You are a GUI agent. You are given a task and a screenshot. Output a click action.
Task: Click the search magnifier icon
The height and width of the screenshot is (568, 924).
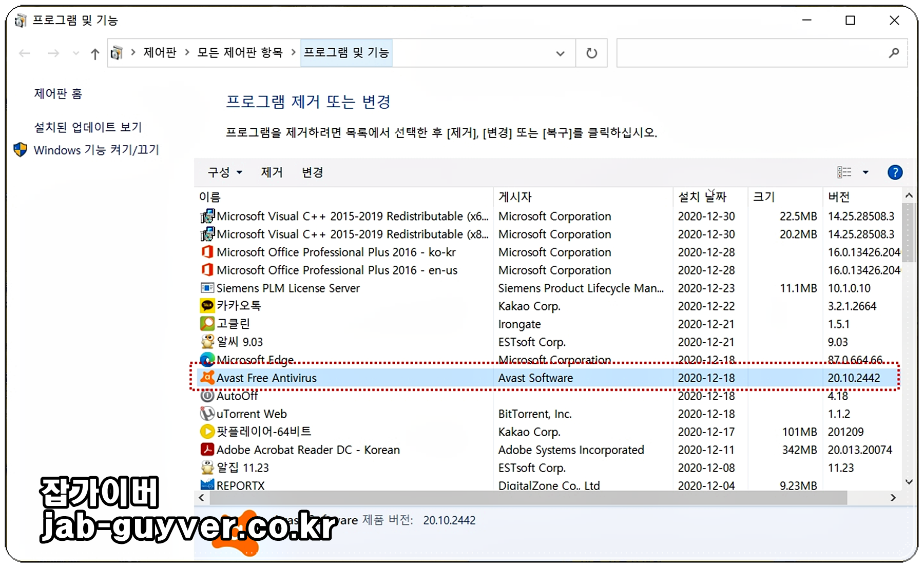point(894,53)
